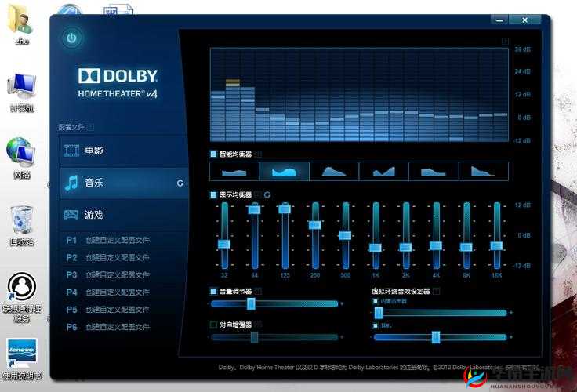Viewport: 577px width, 392px height.
Task: Select the fifth equalizer preset curve
Action: point(433,171)
